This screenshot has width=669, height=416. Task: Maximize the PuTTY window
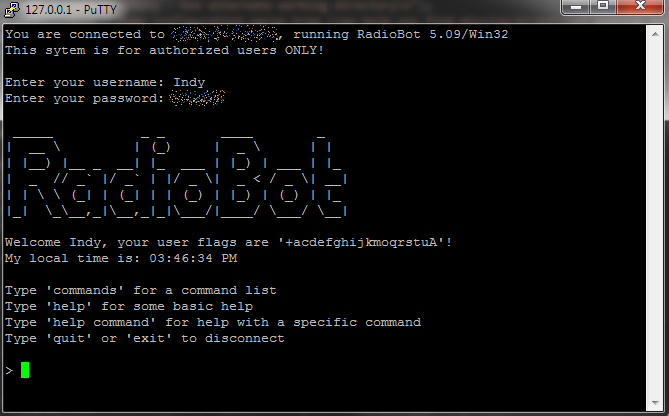pos(603,7)
